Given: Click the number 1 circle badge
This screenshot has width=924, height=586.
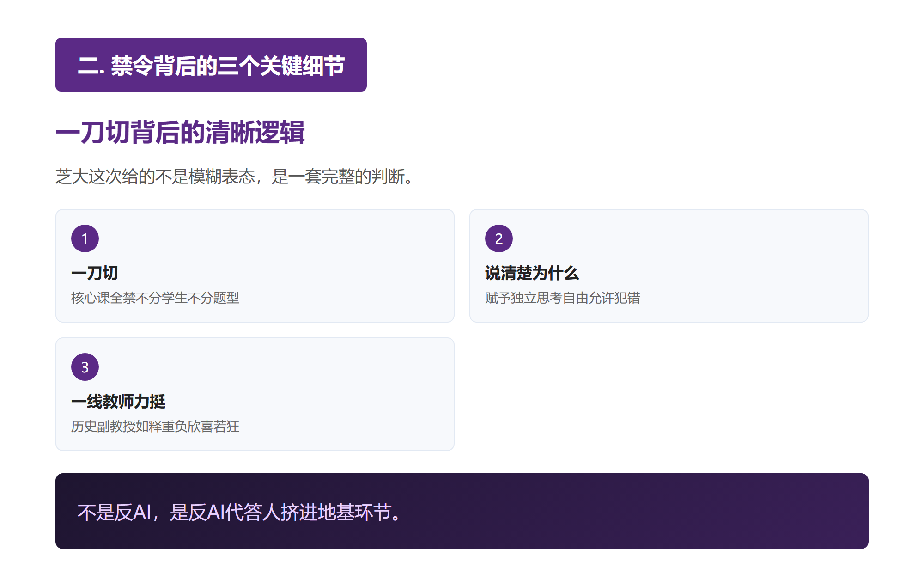Looking at the screenshot, I should click(x=85, y=238).
